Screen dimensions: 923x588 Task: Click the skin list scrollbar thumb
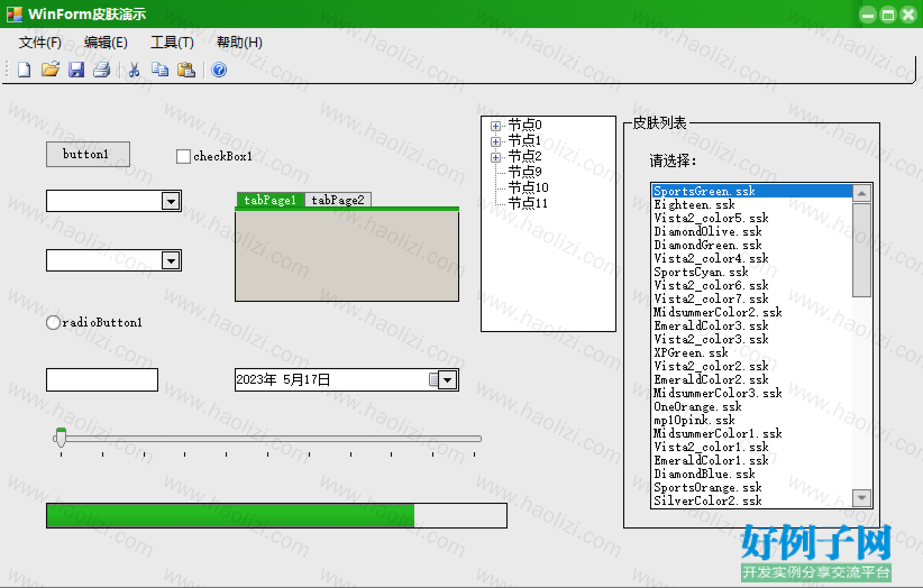point(862,250)
